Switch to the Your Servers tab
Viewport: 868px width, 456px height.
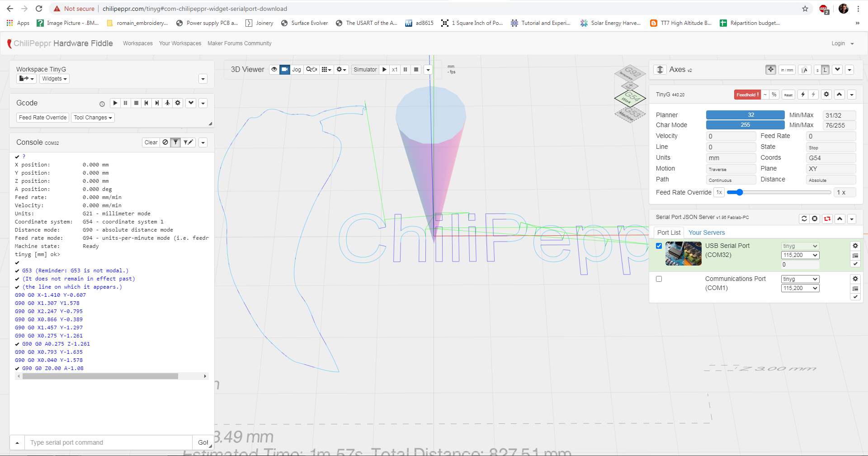(x=707, y=233)
